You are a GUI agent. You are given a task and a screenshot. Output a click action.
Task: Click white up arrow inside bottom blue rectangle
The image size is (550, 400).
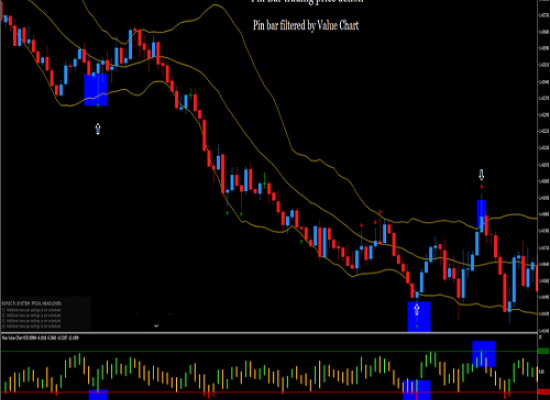(x=417, y=310)
